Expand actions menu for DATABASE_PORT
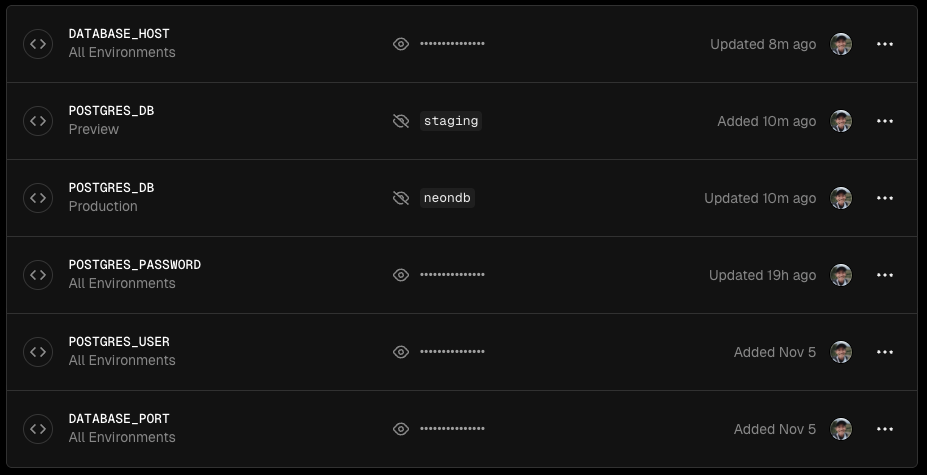927x475 pixels. click(884, 429)
